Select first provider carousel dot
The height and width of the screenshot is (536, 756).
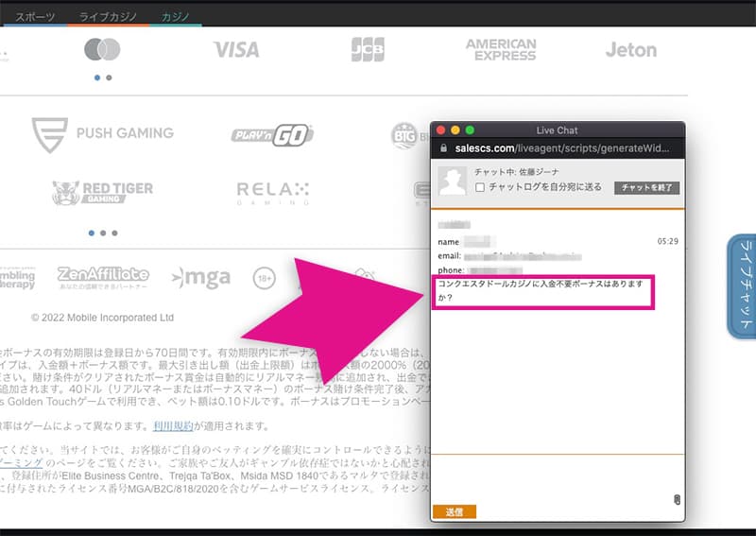click(x=92, y=233)
